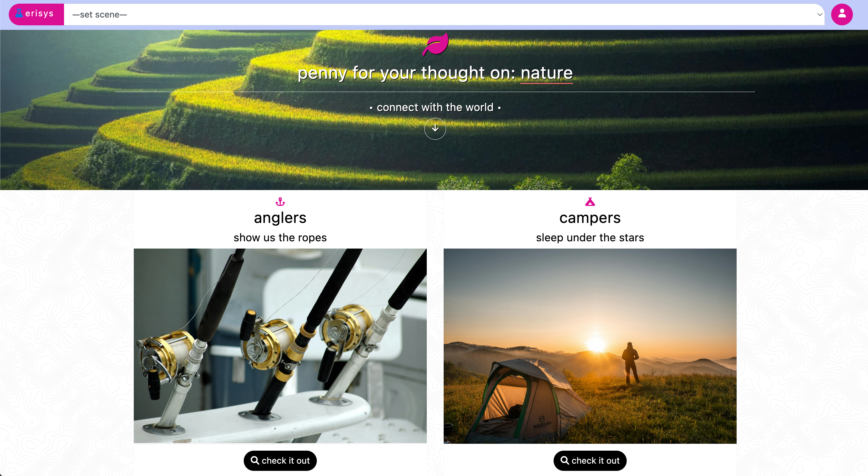Click the campground tent icon above campers
Viewport: 868px width, 476px height.
pyautogui.click(x=590, y=202)
